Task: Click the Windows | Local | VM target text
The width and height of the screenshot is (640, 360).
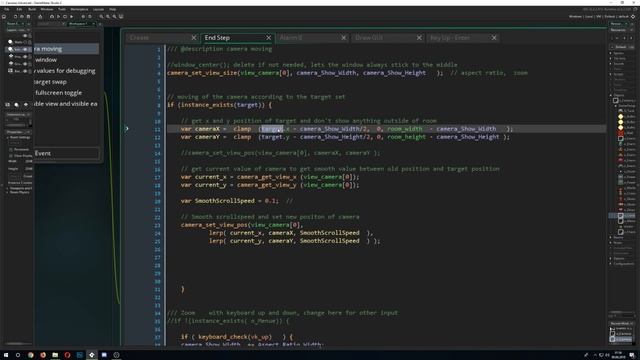Action: click(x=598, y=17)
